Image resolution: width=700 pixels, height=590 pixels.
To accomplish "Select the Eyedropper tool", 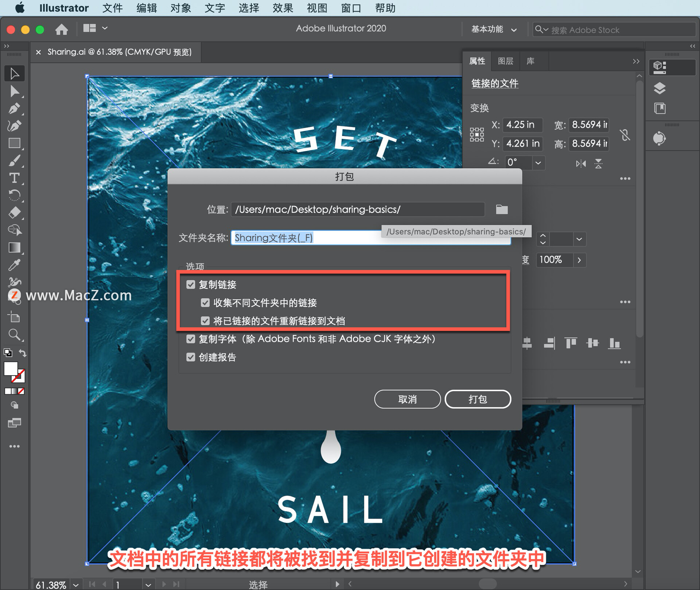I will [15, 265].
